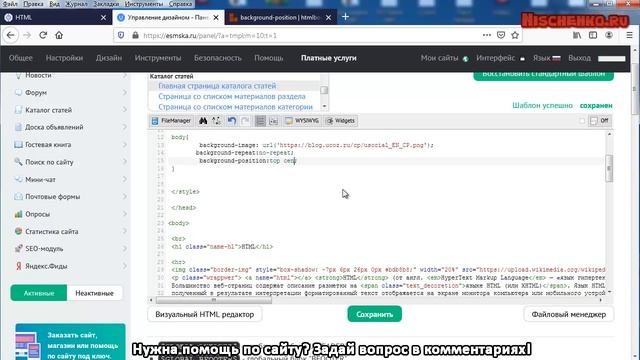Open page actions three-dots menu
This screenshot has height=360, width=640.
click(487, 35)
